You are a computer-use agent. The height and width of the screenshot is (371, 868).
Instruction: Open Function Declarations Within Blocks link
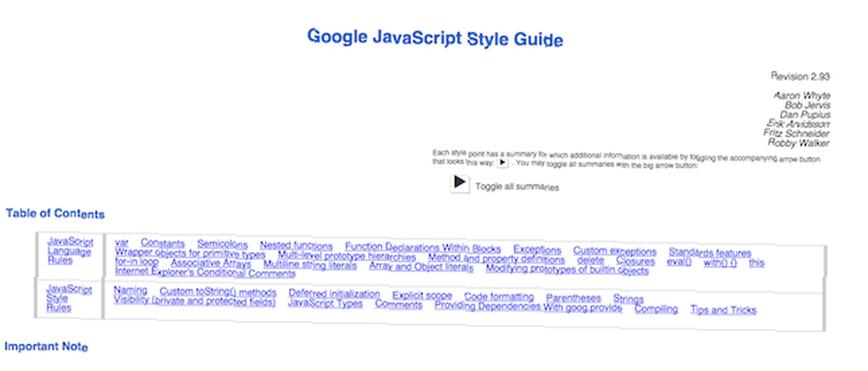point(423,248)
